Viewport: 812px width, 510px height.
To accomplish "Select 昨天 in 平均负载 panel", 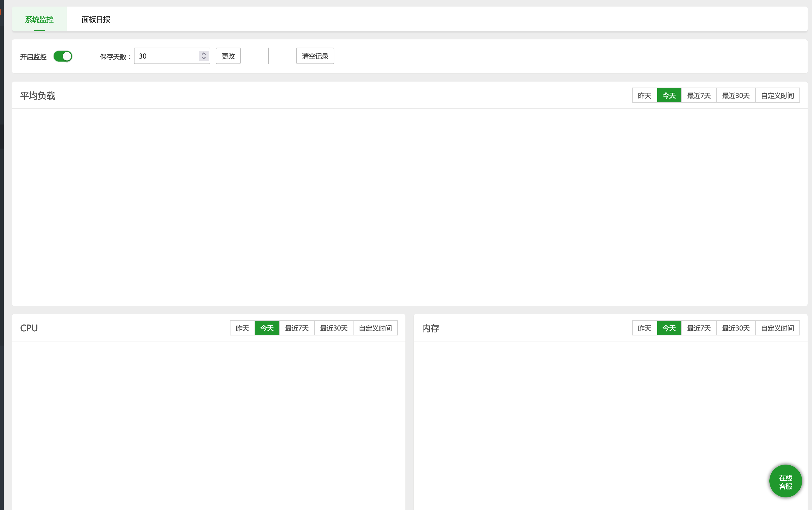I will 644,95.
